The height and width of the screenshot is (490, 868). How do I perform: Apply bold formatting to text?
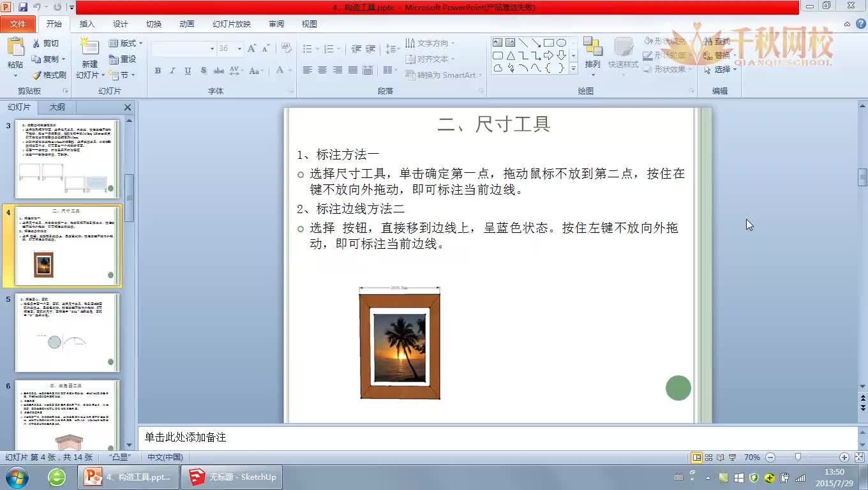point(157,71)
